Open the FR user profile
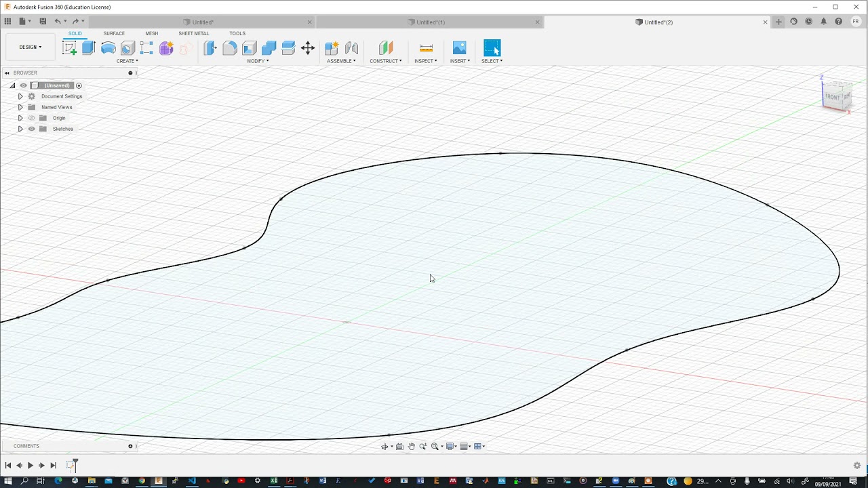This screenshot has width=868, height=488. (x=856, y=22)
